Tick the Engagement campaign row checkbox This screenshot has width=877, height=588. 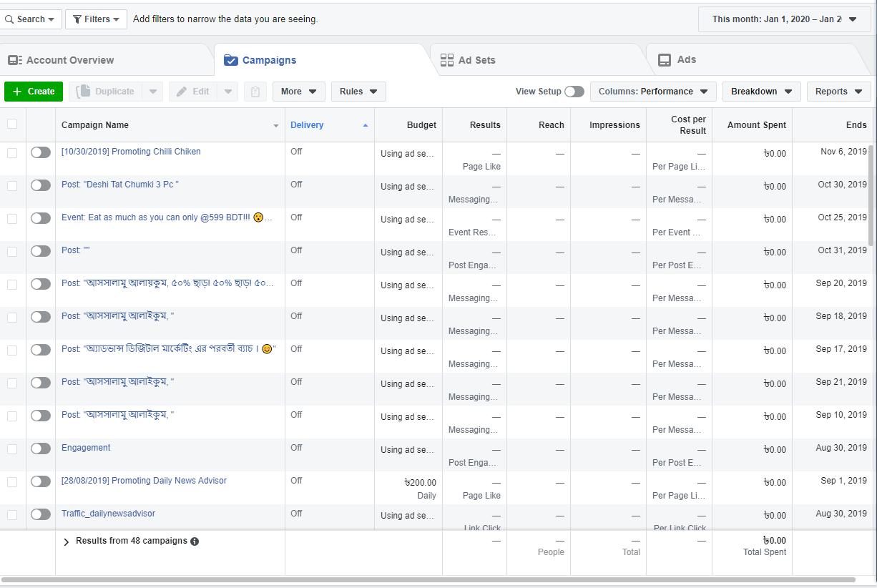[12, 449]
